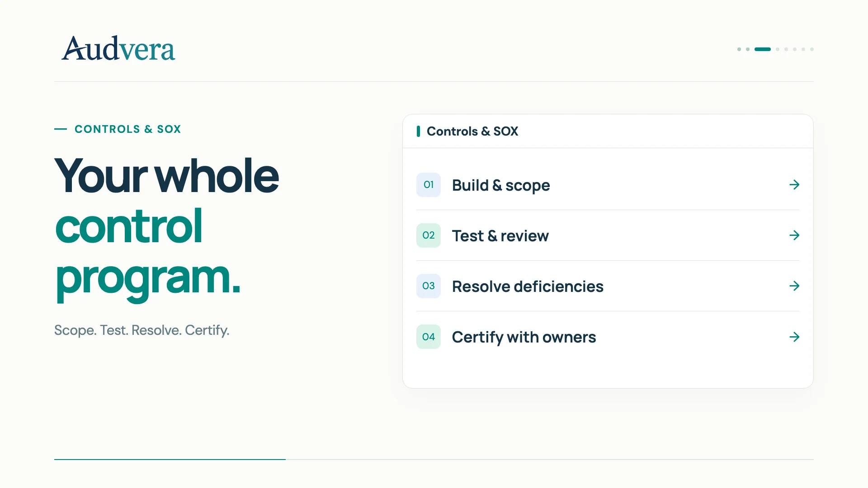Jump to the seventh pagination dot
The image size is (868, 488).
pos(803,49)
